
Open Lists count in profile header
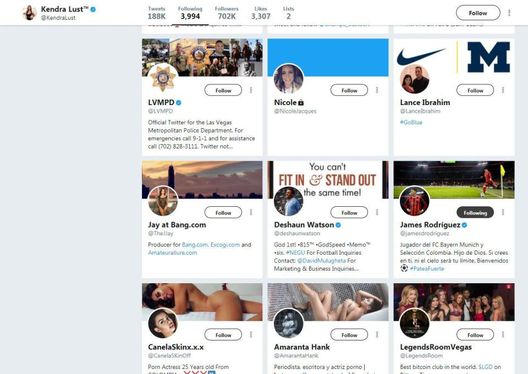click(x=288, y=13)
